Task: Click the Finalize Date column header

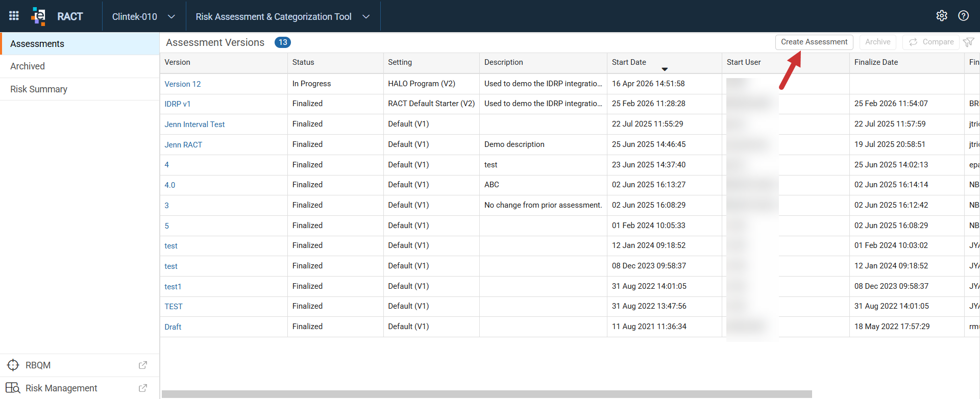Action: pyautogui.click(x=907, y=62)
